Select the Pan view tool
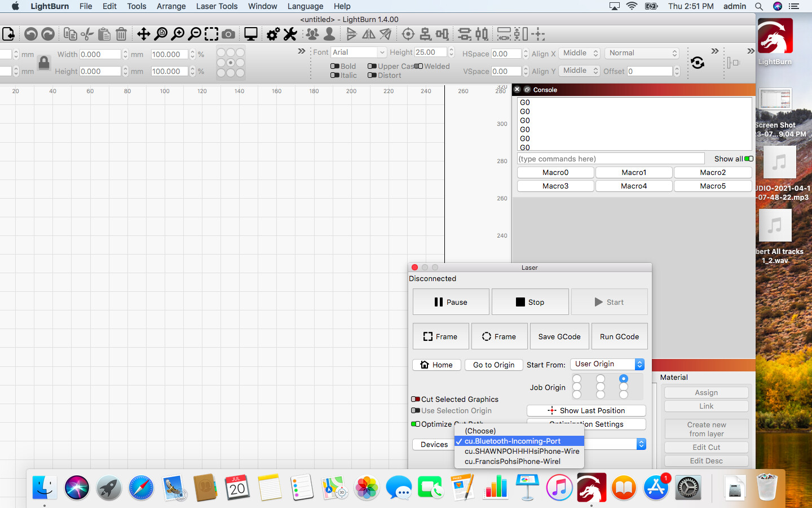812x508 pixels. click(x=143, y=34)
